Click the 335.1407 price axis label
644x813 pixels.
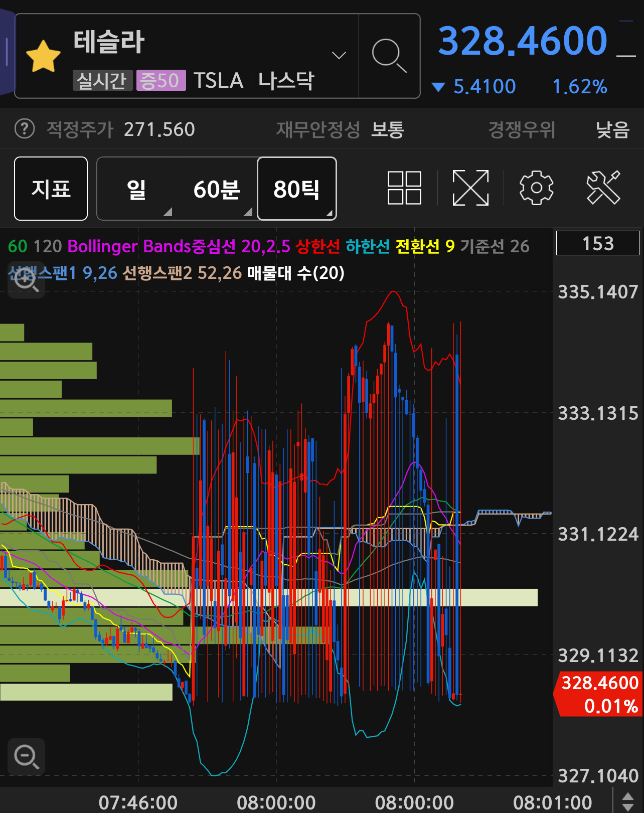click(x=598, y=292)
